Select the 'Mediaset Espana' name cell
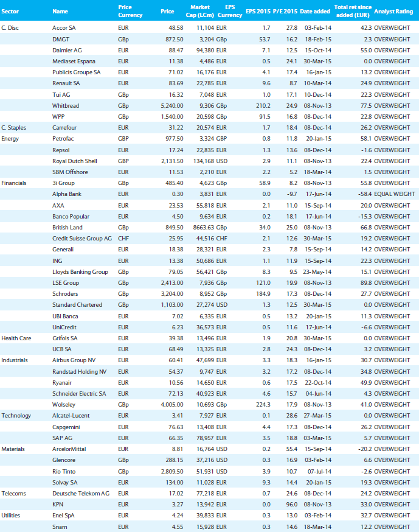Image resolution: width=419 pixels, height=532 pixels. [74, 61]
